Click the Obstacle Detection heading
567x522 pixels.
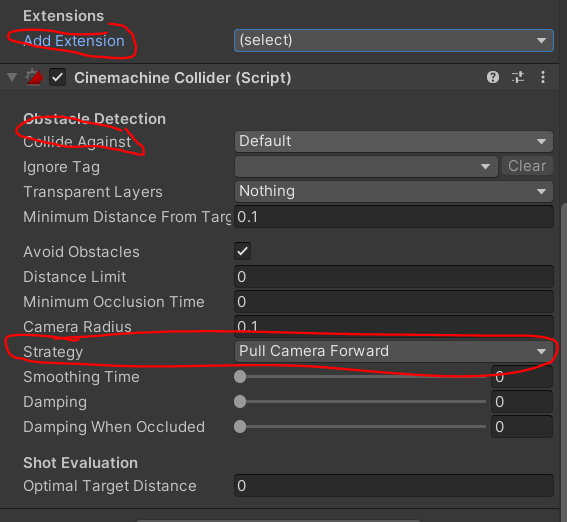pyautogui.click(x=94, y=119)
